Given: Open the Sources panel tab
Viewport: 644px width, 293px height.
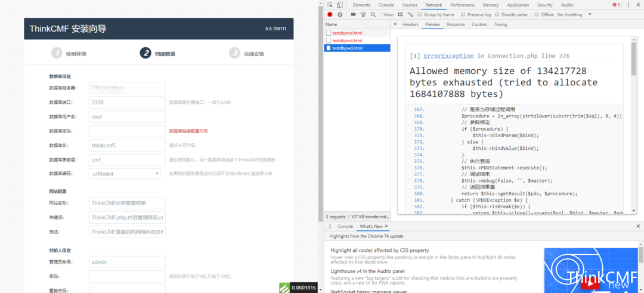Looking at the screenshot, I should click(x=410, y=5).
